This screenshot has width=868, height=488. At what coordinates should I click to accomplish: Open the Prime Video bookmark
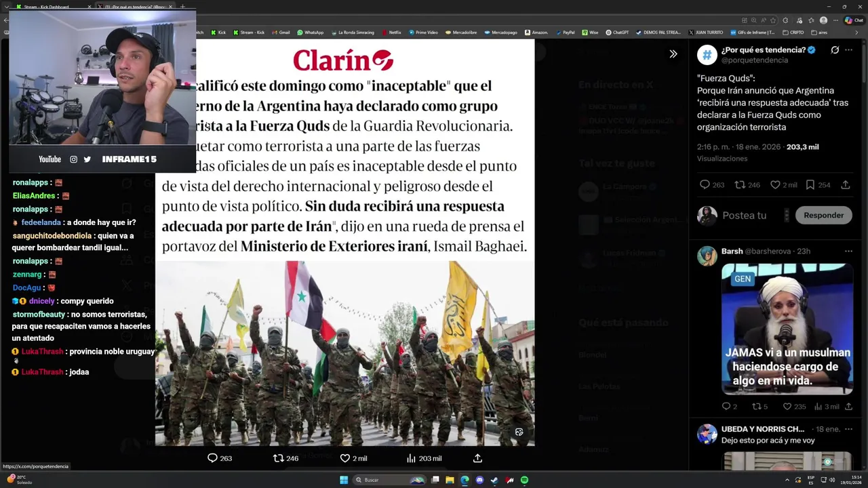point(423,32)
